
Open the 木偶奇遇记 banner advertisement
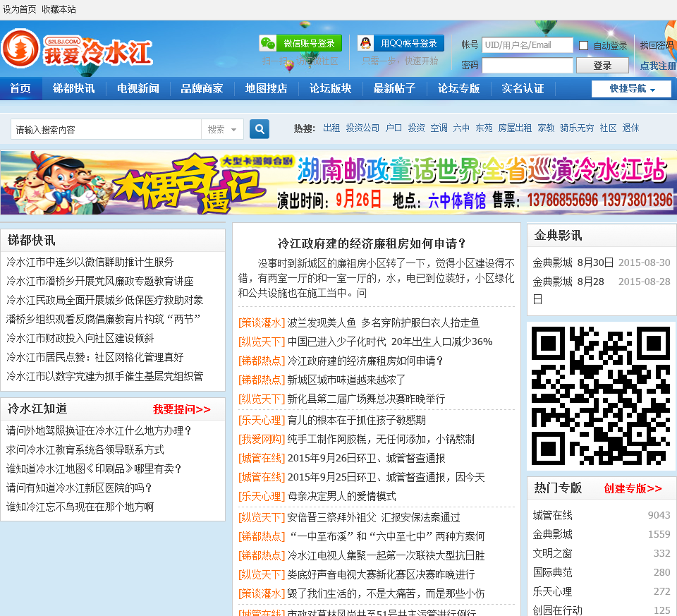coord(338,182)
